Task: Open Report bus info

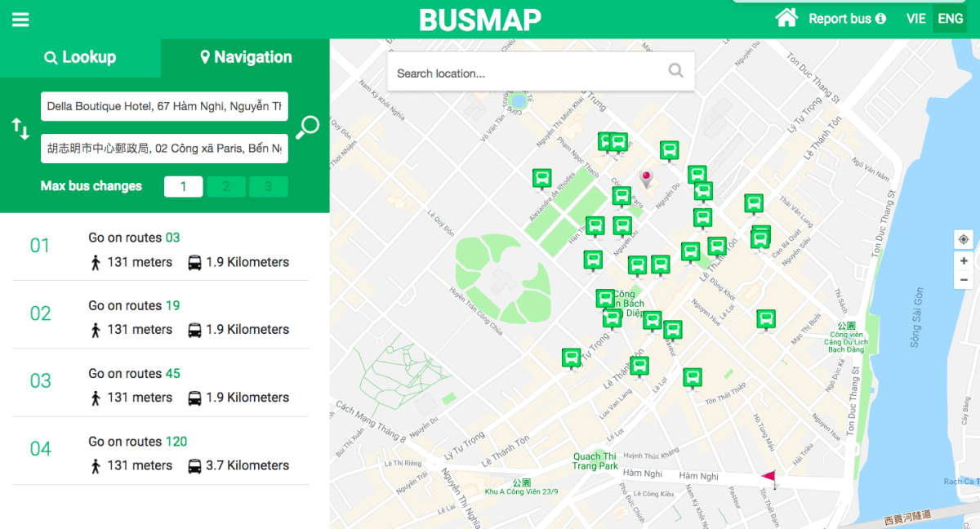Action: click(x=847, y=19)
